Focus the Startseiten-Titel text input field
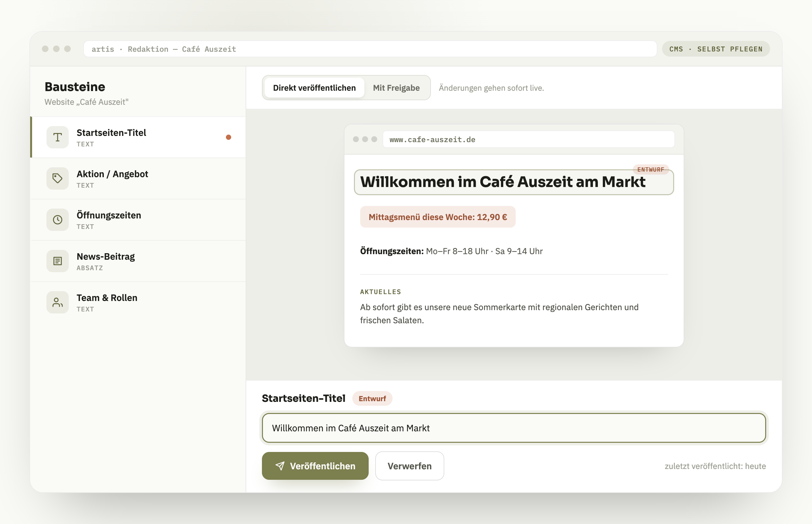Viewport: 812px width, 524px height. tap(514, 428)
